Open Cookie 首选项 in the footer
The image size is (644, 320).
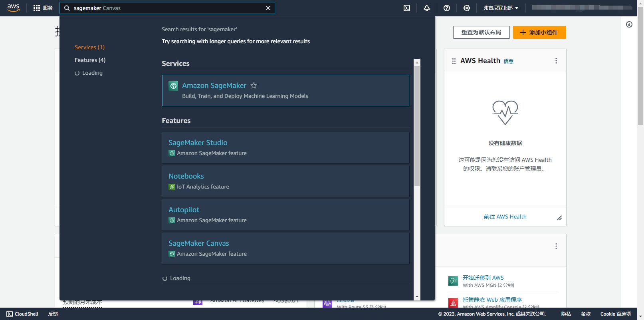pyautogui.click(x=616, y=314)
